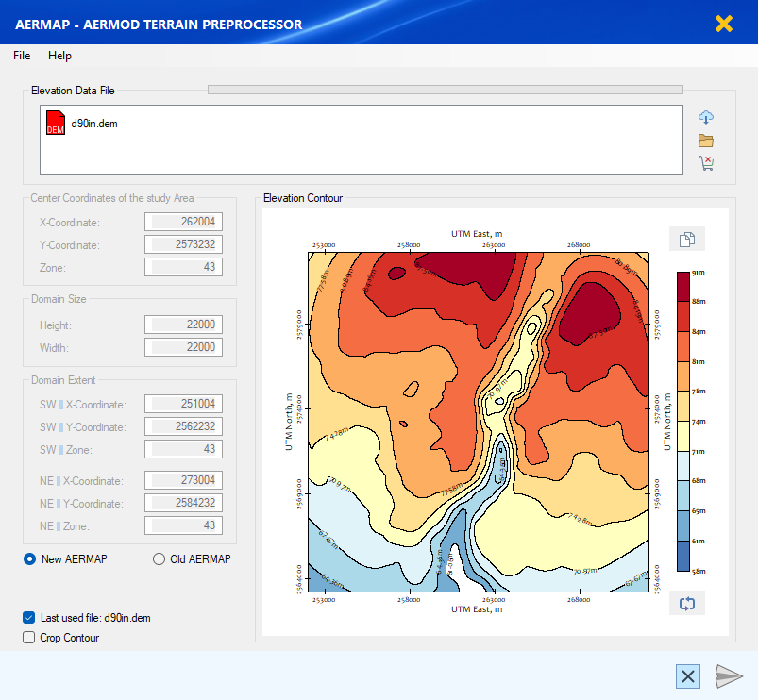Uncheck Last used file: d90in.dem

point(29,618)
